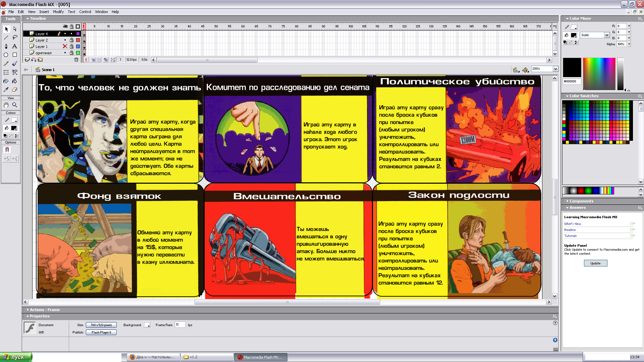Expand the Components panel
644x362 pixels.
[568, 201]
